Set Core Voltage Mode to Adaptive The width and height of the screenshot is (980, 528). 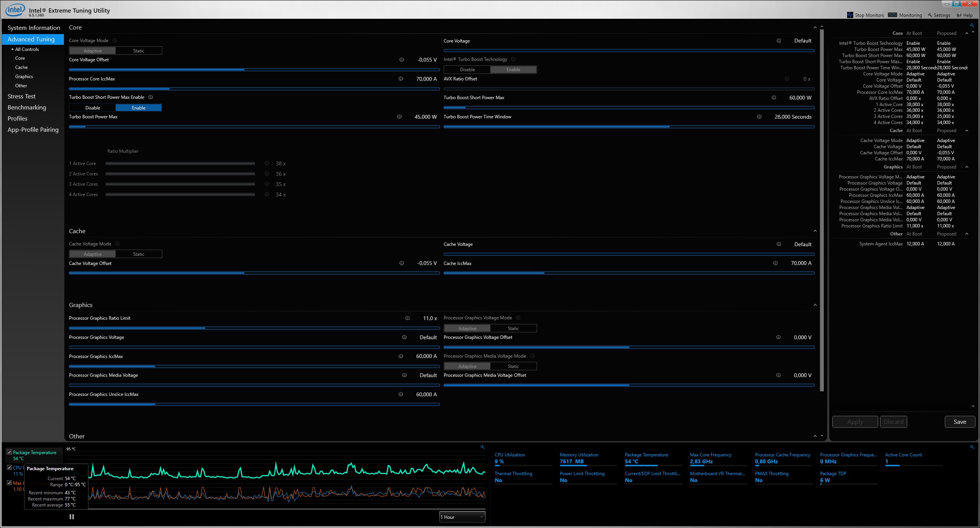click(x=93, y=51)
